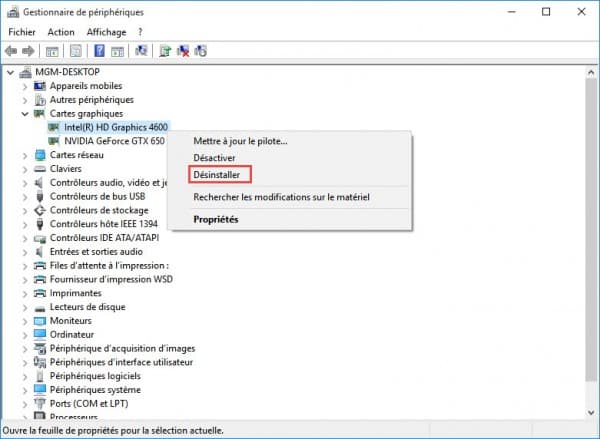Expand the Cartes réseau node
This screenshot has height=439, width=600.
(x=25, y=156)
